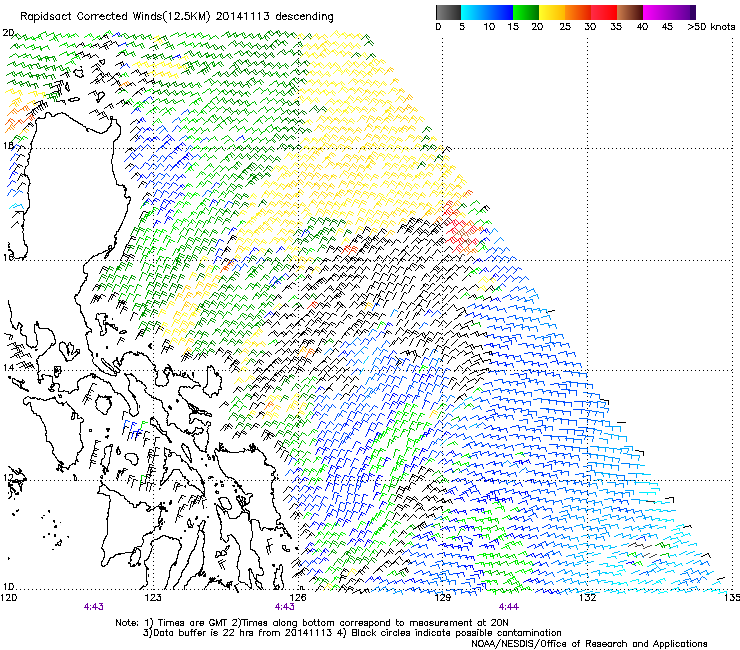
Task: Click the 'NOAA/NESDIS/Office of Research and Applications' credit
Action: 589,644
